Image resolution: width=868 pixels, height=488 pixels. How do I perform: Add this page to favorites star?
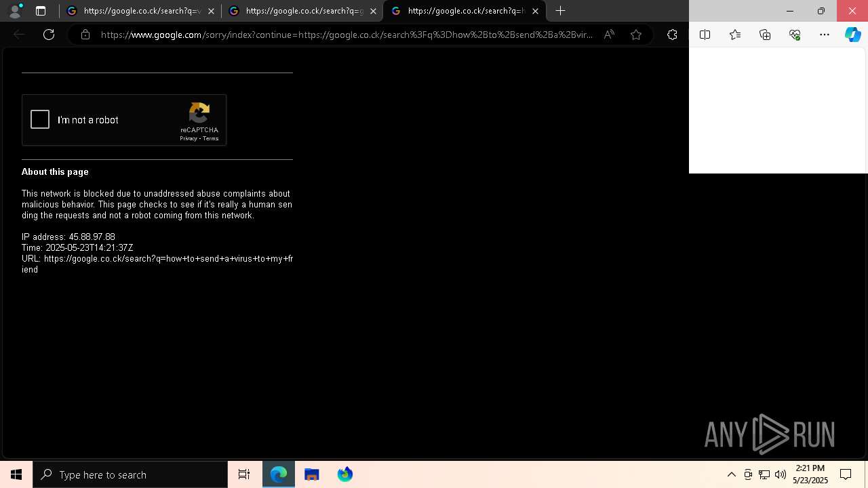636,35
